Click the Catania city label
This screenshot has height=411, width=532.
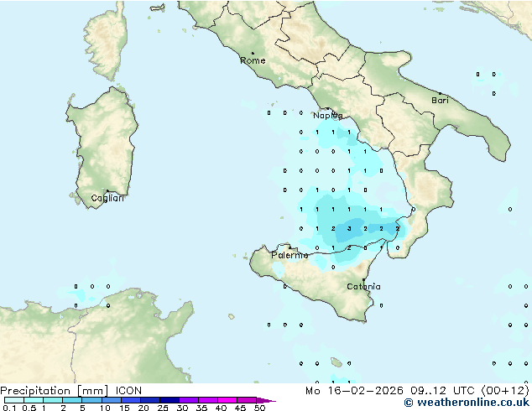pos(363,287)
